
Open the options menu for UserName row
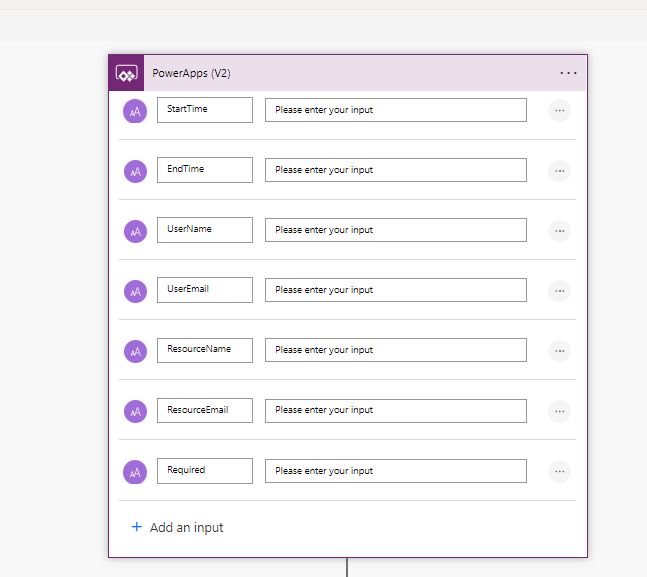[x=560, y=231]
